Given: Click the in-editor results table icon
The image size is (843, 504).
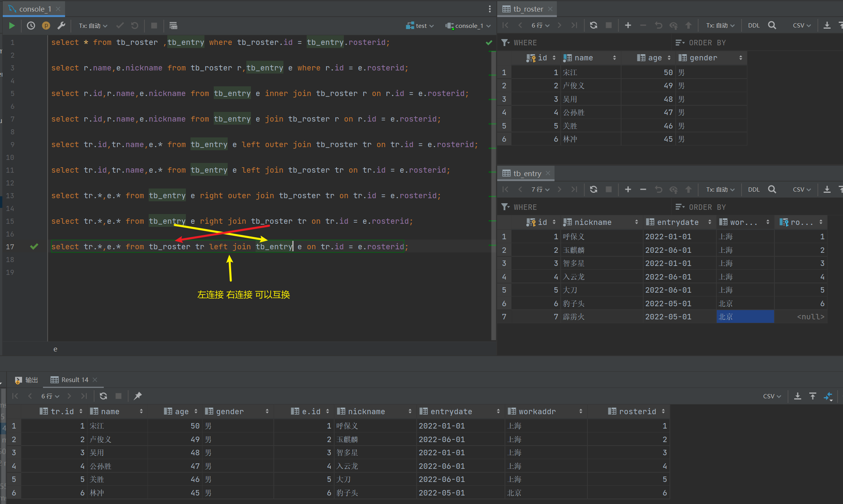Looking at the screenshot, I should [x=173, y=26].
